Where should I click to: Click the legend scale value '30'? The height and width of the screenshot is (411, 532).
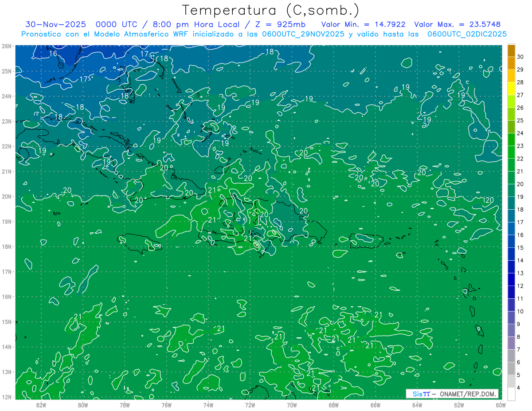(x=520, y=57)
